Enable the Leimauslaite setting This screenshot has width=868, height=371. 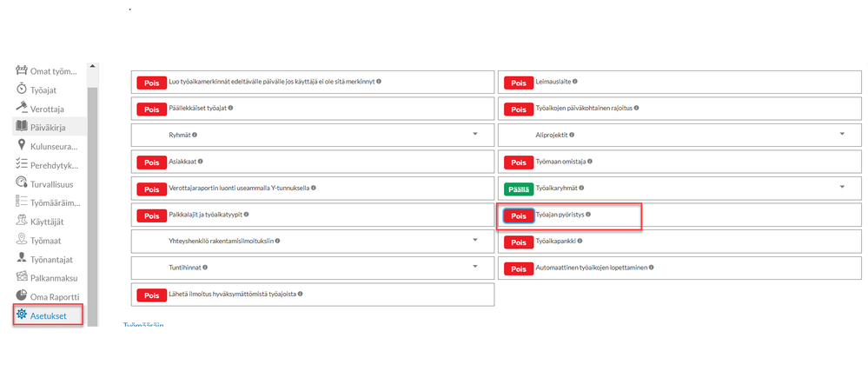coord(518,83)
